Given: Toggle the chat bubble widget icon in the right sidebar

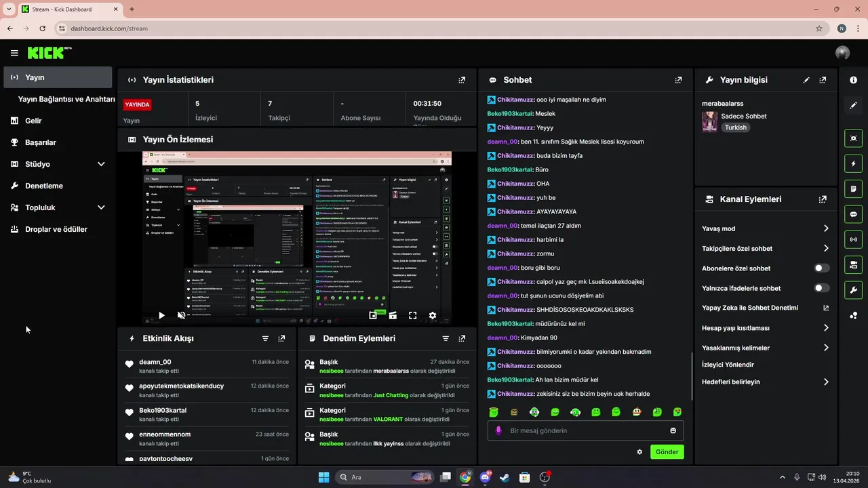Looking at the screenshot, I should point(853,214).
